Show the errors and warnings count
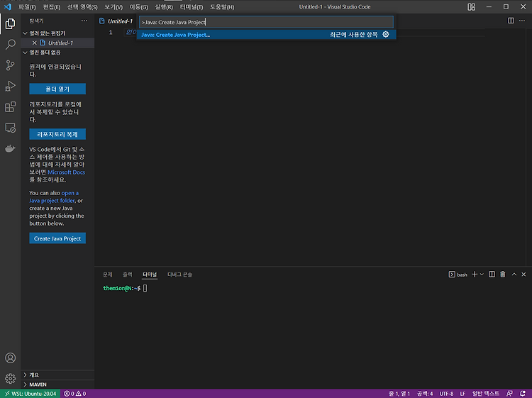 pyautogui.click(x=75, y=394)
